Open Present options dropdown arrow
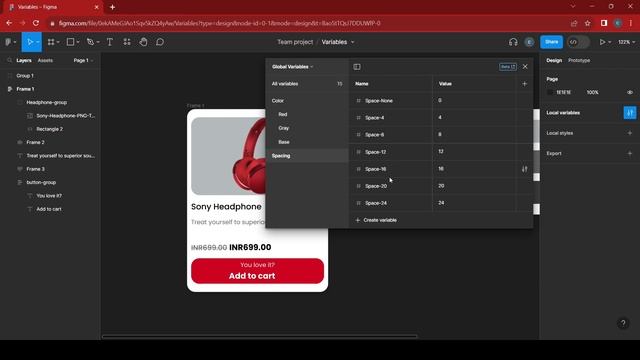This screenshot has height=360, width=640. [609, 42]
